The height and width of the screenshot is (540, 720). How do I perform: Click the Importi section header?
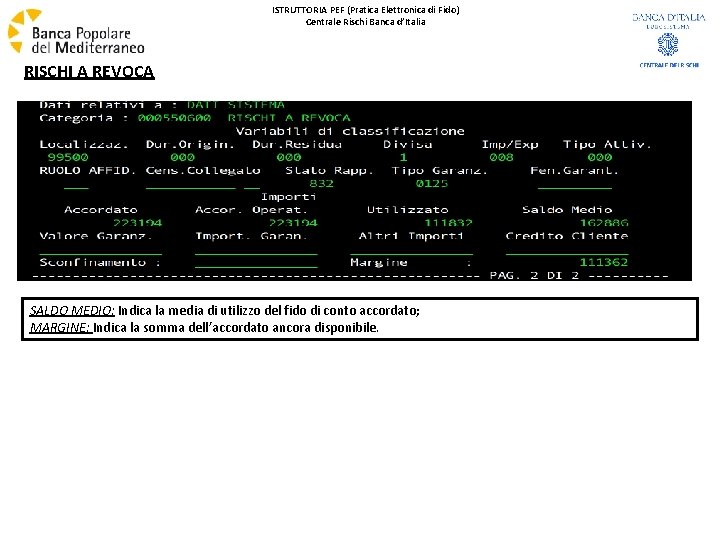pyautogui.click(x=289, y=197)
